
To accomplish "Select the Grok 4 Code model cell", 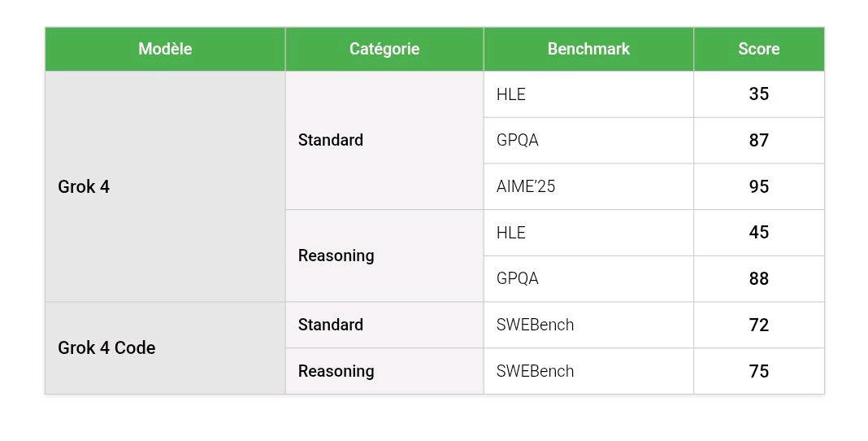I will pos(106,347).
